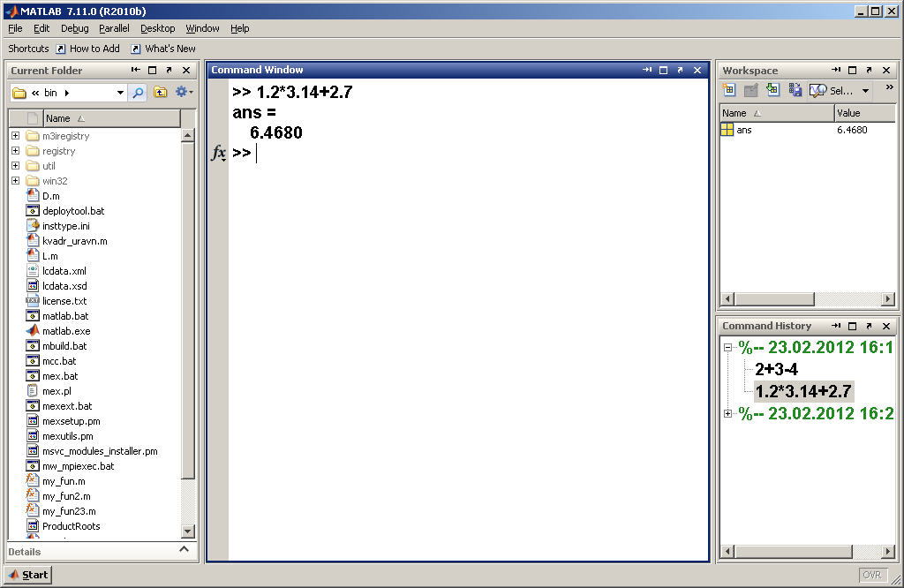This screenshot has height=588, width=904.
Task: Undock the Workspace panel arrow icon
Action: tap(869, 71)
